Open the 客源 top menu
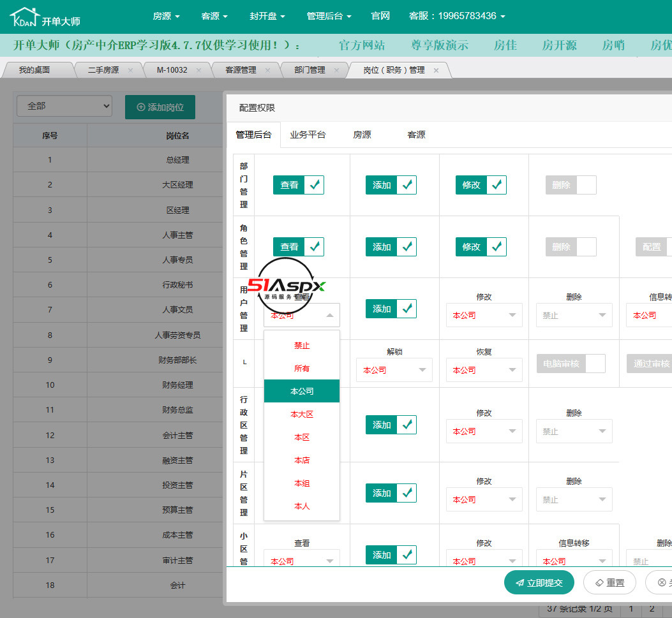 coord(214,17)
